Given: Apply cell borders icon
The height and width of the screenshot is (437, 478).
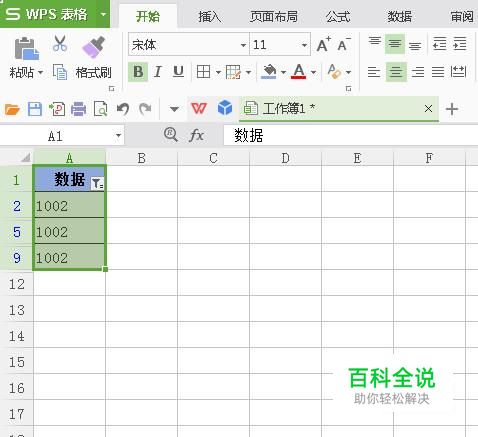Looking at the screenshot, I should pyautogui.click(x=203, y=72).
